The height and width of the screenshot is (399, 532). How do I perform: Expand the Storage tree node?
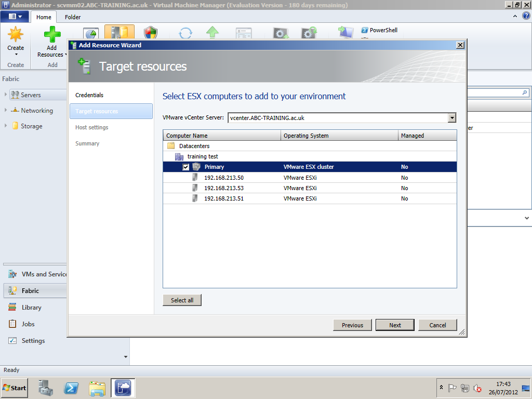click(x=5, y=126)
